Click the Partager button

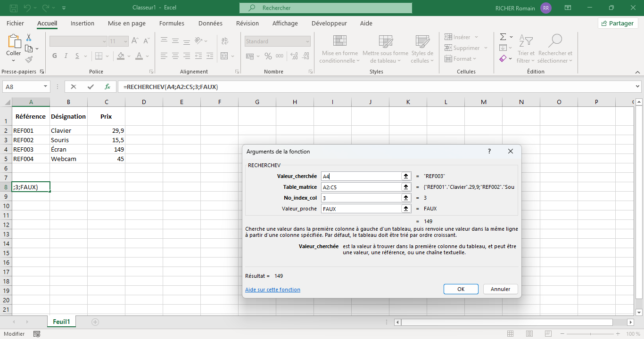(x=618, y=23)
